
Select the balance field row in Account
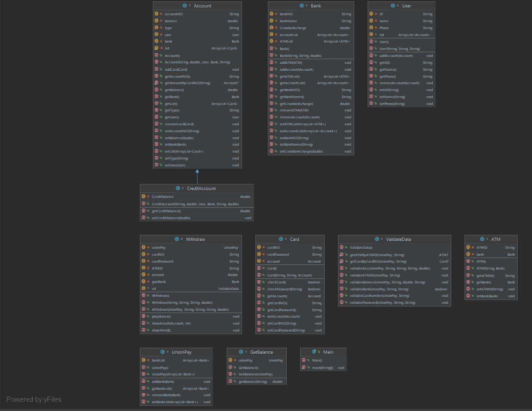pos(198,21)
